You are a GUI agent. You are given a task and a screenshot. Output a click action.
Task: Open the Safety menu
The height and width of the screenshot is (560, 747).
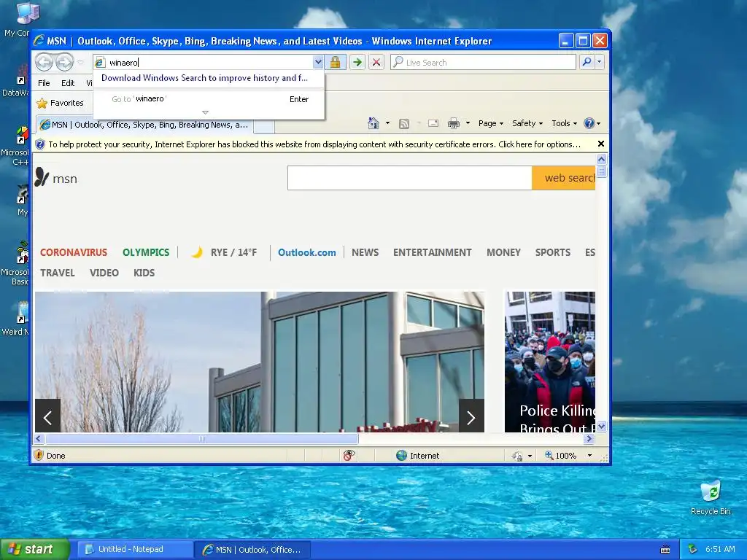[x=527, y=123]
